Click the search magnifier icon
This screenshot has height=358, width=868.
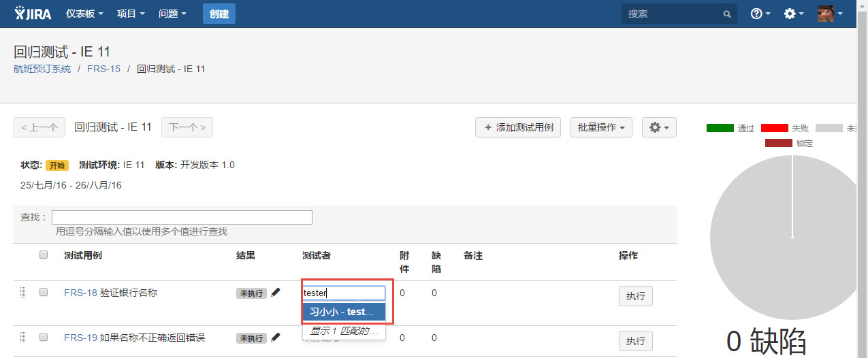727,14
